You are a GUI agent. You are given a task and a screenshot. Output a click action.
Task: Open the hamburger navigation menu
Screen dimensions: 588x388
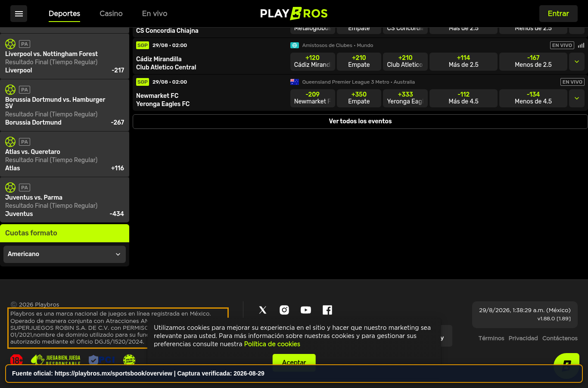coord(19,14)
